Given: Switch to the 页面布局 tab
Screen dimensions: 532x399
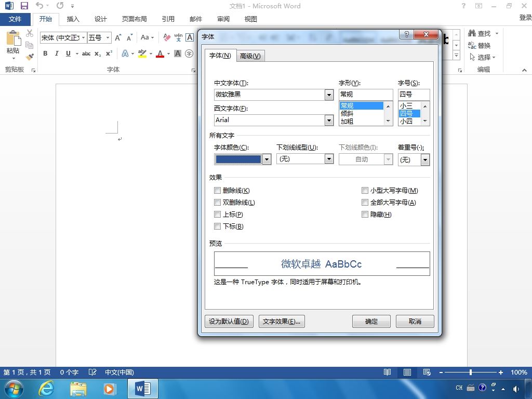Looking at the screenshot, I should click(x=135, y=19).
